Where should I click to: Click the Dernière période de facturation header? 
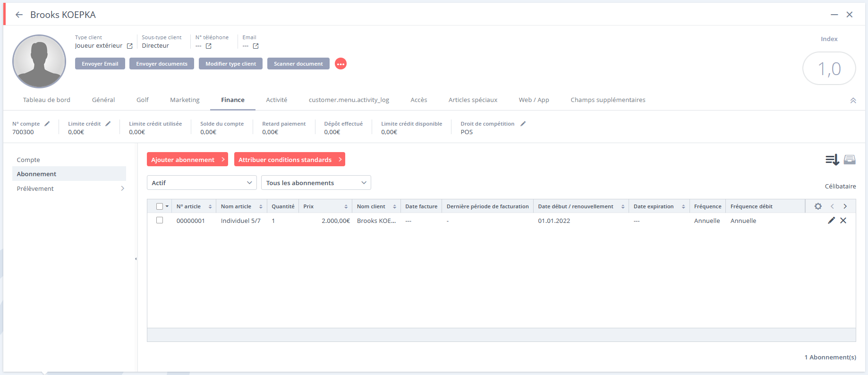point(488,206)
